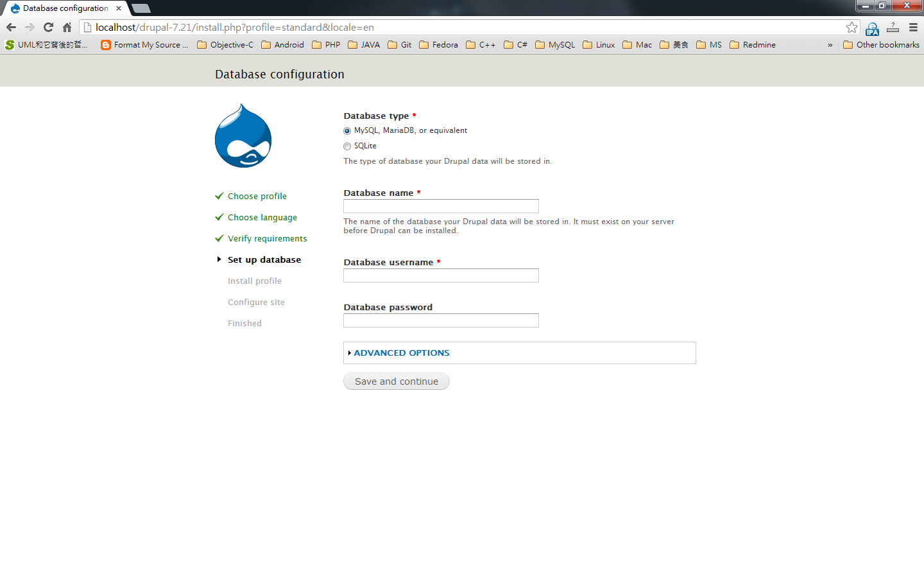The image size is (924, 578).
Task: Click the Database name input field
Action: tap(441, 206)
